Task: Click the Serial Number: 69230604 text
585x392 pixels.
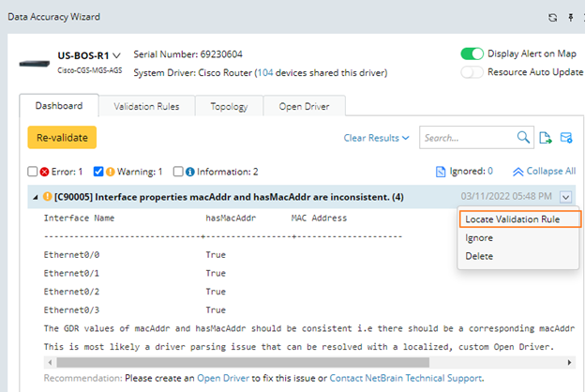Action: tap(188, 54)
